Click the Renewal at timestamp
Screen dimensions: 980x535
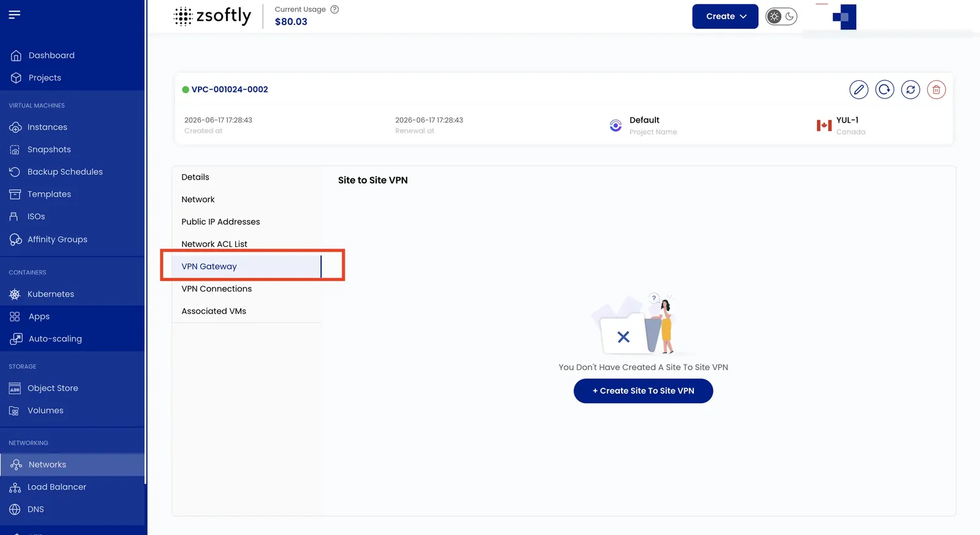click(x=429, y=120)
